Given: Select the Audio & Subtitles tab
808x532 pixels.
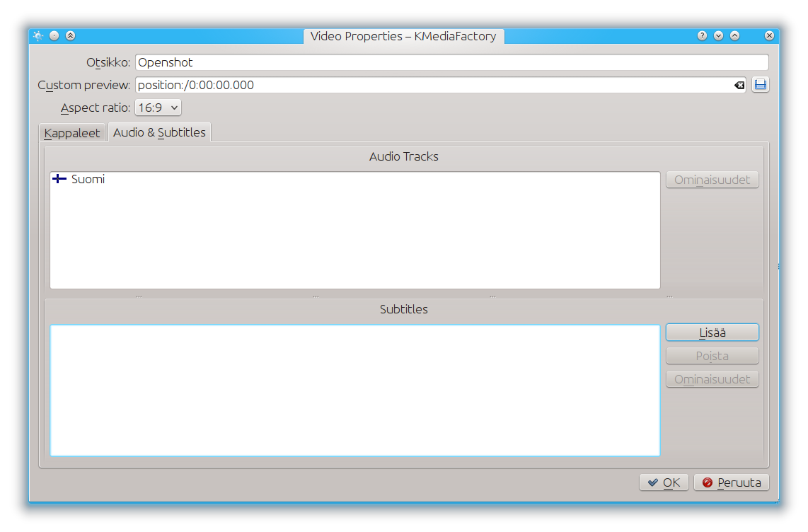Looking at the screenshot, I should (x=159, y=132).
